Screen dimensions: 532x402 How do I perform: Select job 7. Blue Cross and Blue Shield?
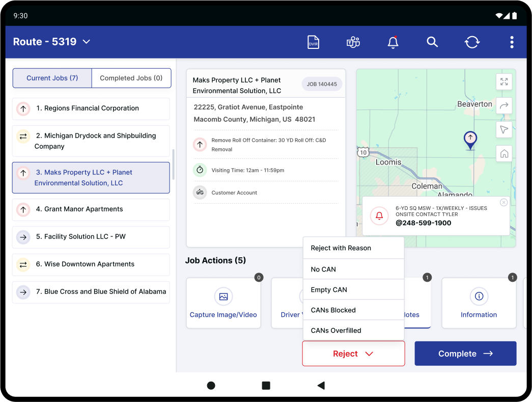point(91,292)
